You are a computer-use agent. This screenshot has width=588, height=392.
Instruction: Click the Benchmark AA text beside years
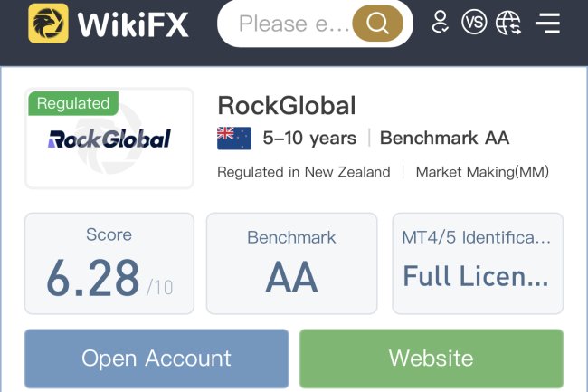444,139
